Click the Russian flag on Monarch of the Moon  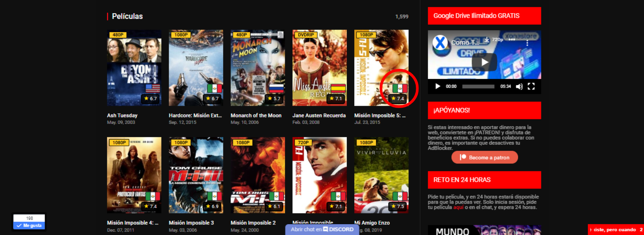tap(276, 88)
